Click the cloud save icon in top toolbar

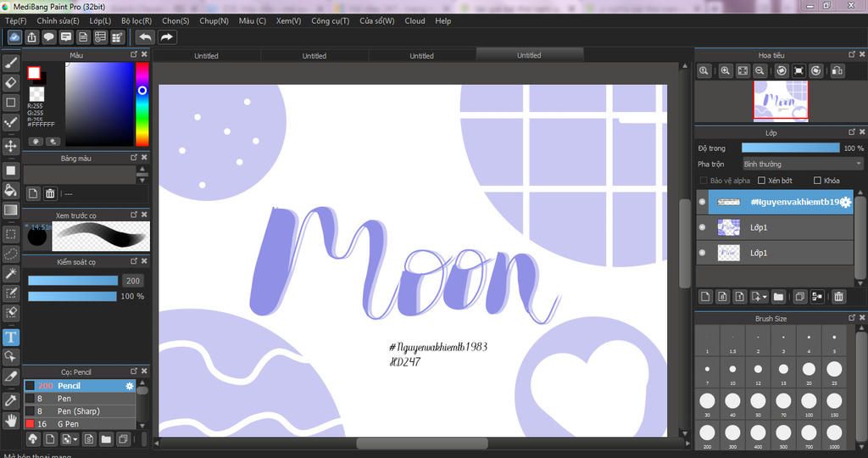(14, 37)
